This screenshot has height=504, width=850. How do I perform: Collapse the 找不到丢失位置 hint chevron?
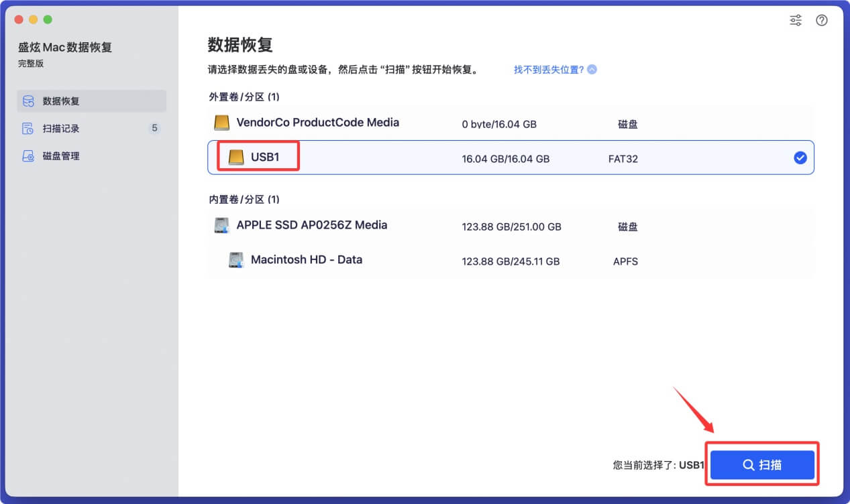tap(591, 69)
